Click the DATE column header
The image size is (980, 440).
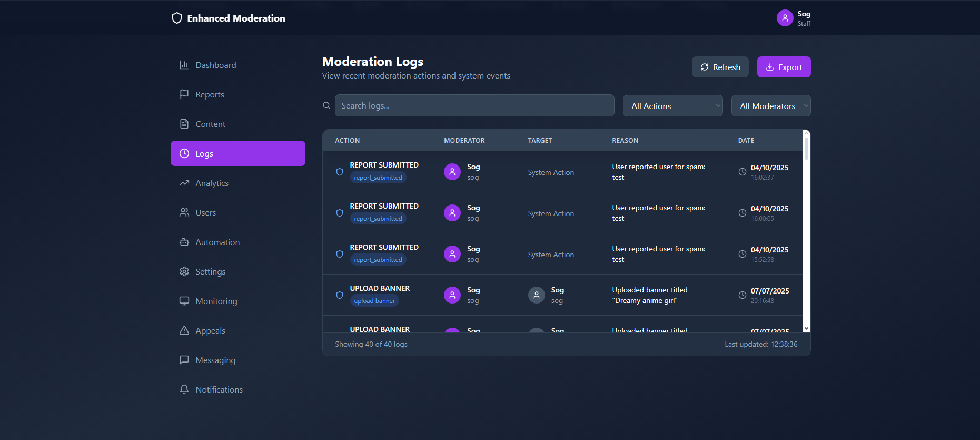[746, 141]
